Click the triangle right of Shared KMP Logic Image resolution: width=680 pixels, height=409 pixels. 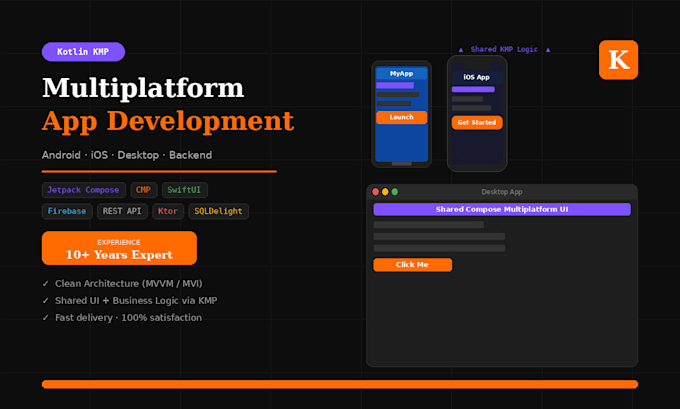pyautogui.click(x=548, y=50)
